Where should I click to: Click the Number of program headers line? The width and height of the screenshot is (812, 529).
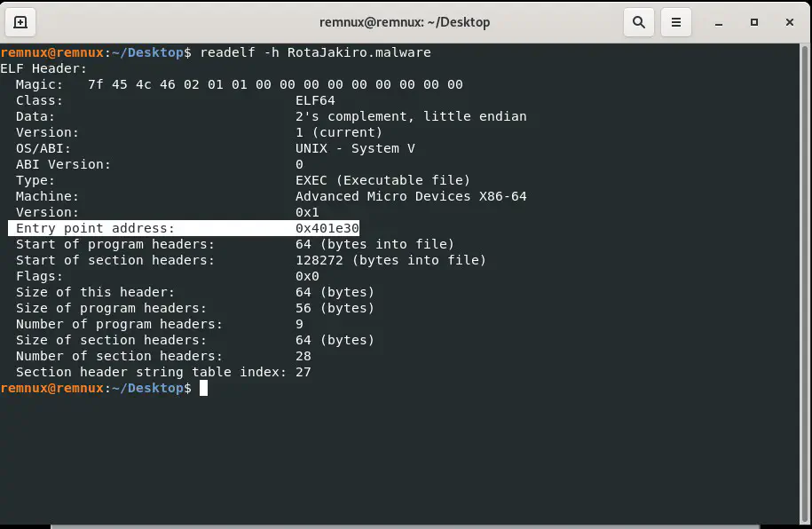pos(119,324)
